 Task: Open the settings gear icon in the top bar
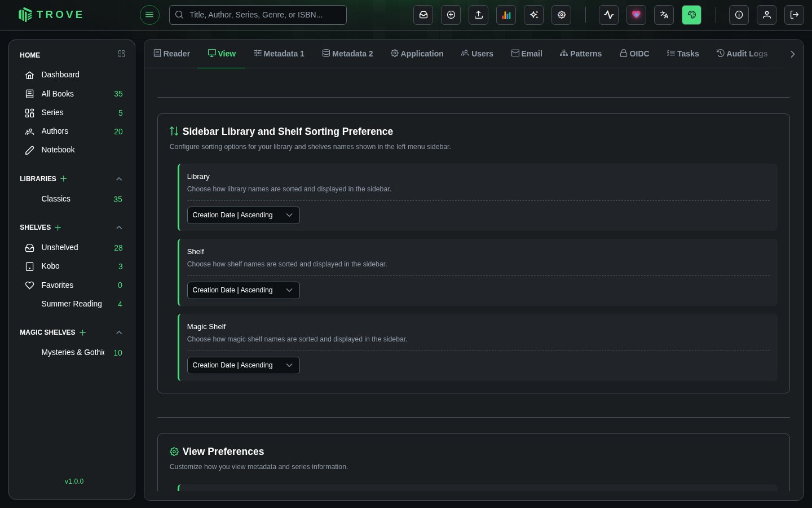click(561, 15)
